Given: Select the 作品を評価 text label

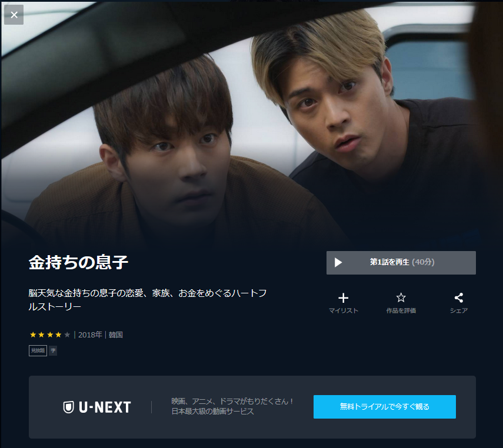Looking at the screenshot, I should 401,310.
